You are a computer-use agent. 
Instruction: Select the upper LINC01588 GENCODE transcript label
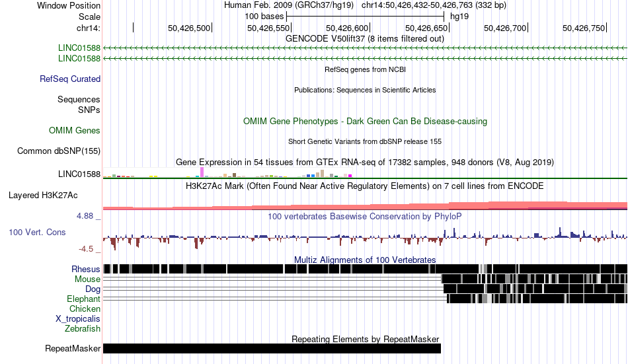[79, 48]
